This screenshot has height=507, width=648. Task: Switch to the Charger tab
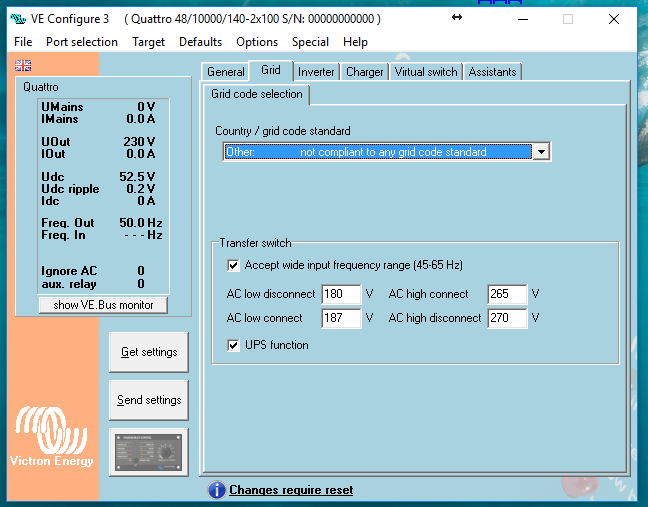pos(364,72)
